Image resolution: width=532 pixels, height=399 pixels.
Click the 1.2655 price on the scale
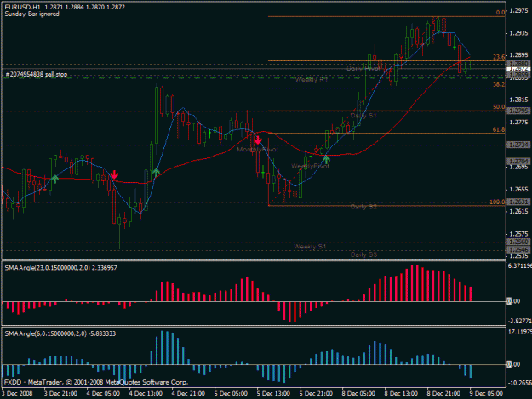point(518,189)
